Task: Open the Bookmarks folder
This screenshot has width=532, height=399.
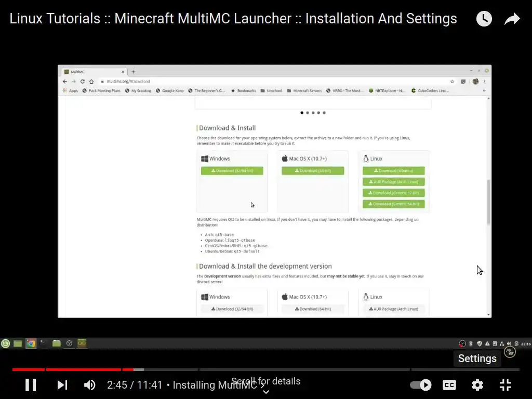Action: 243,90
